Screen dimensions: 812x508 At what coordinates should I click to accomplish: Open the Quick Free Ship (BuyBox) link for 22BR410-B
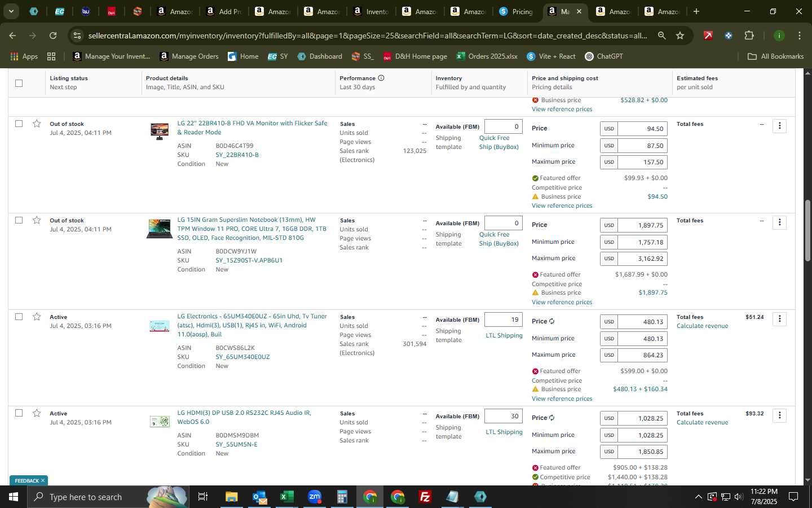[x=498, y=142]
